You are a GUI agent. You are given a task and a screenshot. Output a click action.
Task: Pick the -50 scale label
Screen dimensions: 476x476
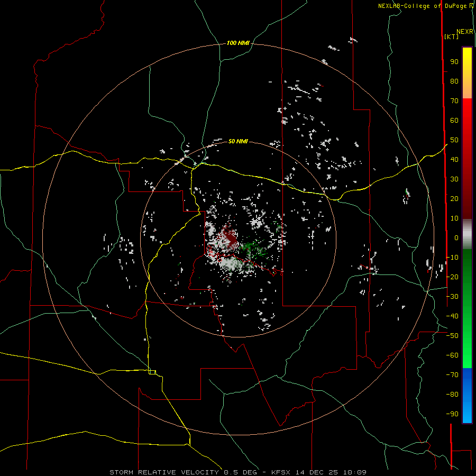tap(452, 336)
